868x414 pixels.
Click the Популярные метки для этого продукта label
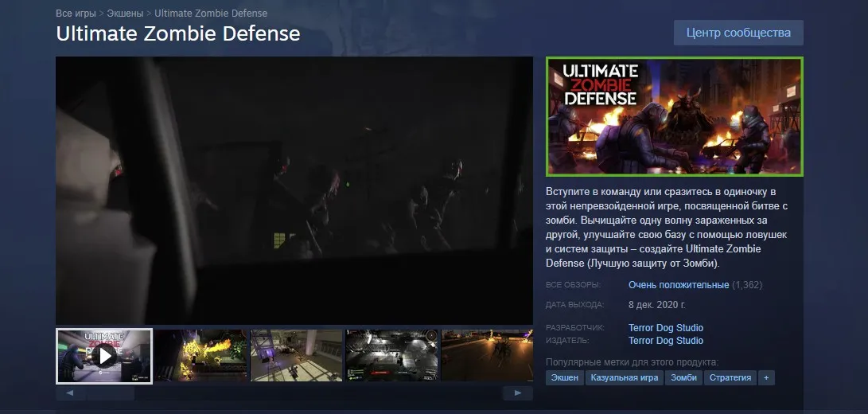coord(633,362)
